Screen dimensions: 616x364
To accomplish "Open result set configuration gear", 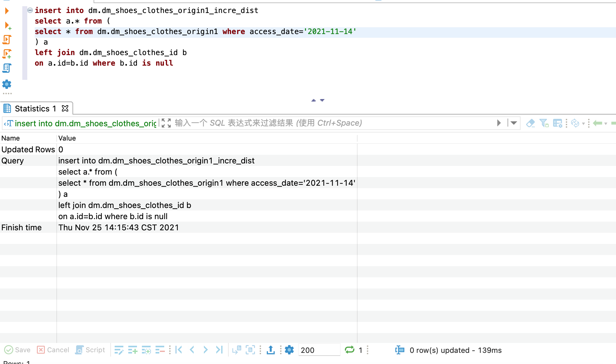I will [289, 350].
